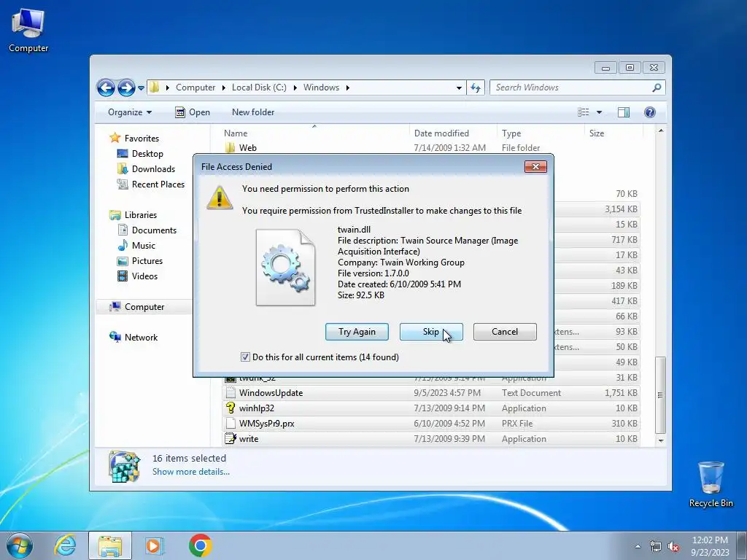Click Cancel in the File Access Denied dialog
The image size is (747, 560).
[x=505, y=332]
